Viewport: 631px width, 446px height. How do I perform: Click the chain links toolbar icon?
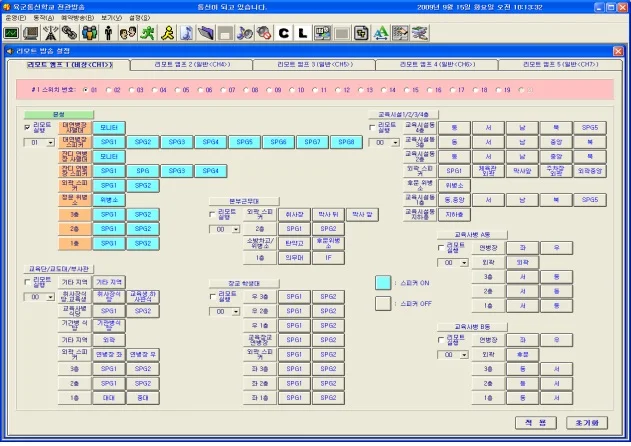(70, 33)
